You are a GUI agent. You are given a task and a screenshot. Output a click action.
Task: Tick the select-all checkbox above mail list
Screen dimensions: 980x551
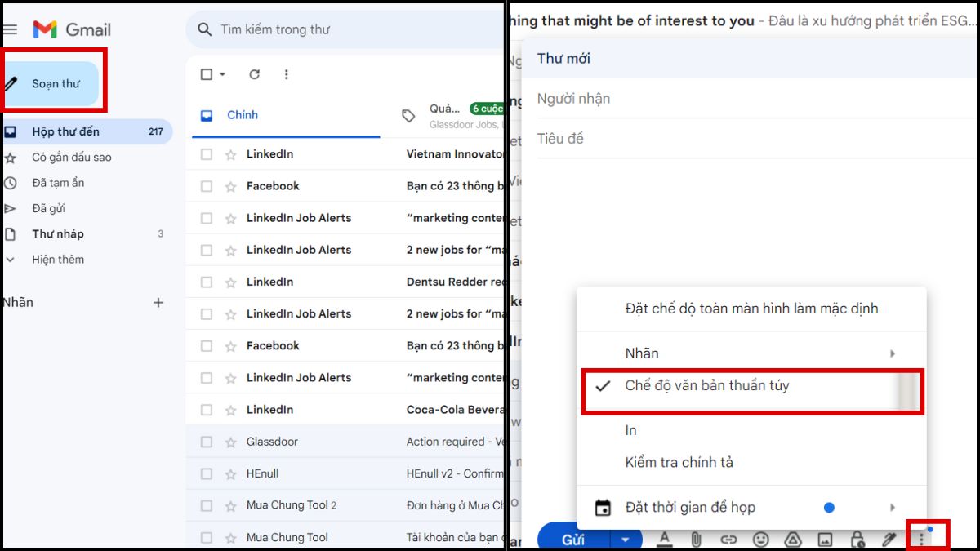point(207,74)
